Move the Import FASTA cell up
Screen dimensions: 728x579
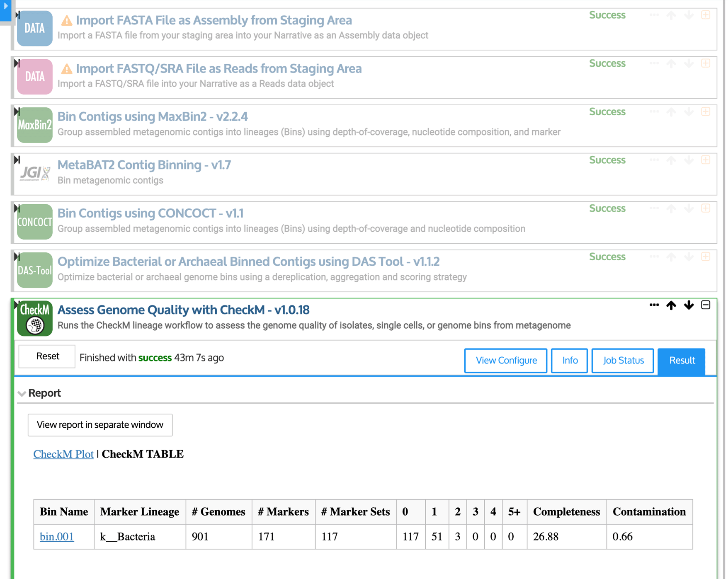pos(671,15)
